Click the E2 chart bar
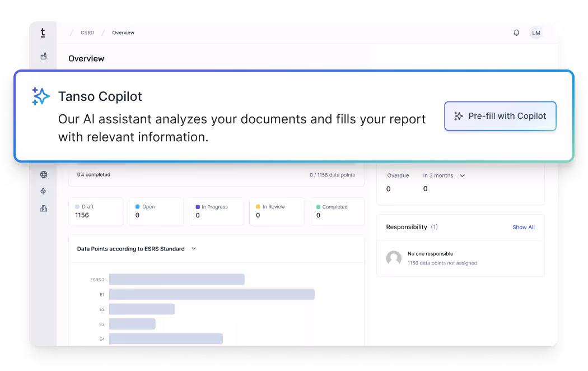The image size is (588, 371). point(142,309)
